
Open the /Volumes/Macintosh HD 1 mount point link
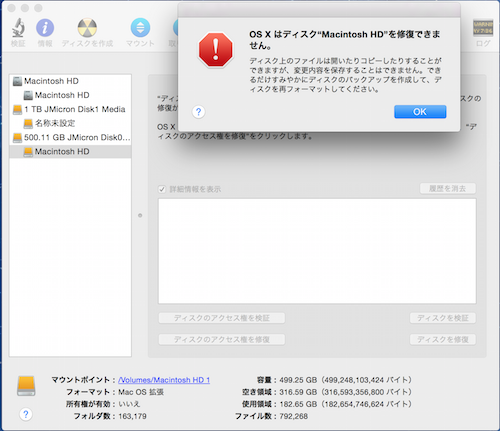click(164, 380)
